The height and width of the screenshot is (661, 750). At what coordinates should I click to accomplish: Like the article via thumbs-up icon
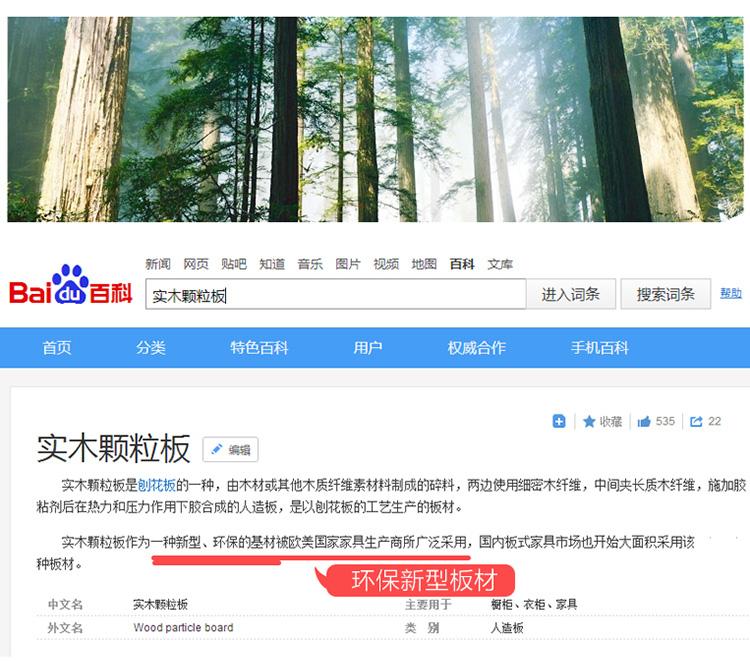point(644,422)
